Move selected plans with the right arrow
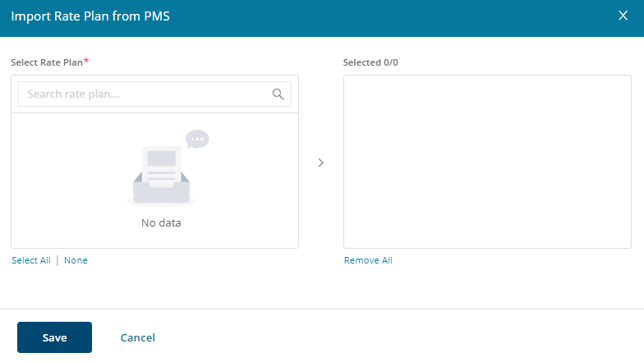Image resolution: width=644 pixels, height=362 pixels. coord(320,163)
